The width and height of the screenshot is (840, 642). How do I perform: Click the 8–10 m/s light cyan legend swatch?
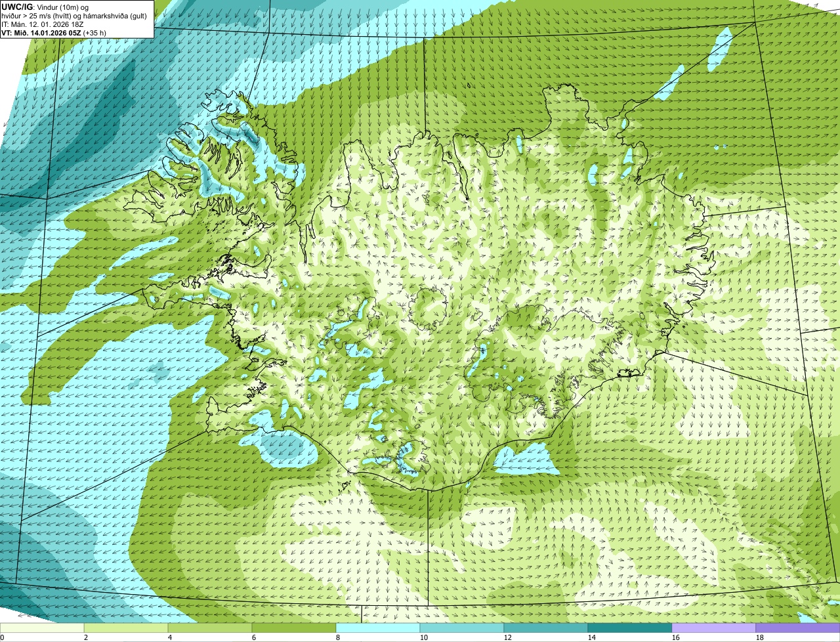(378, 628)
